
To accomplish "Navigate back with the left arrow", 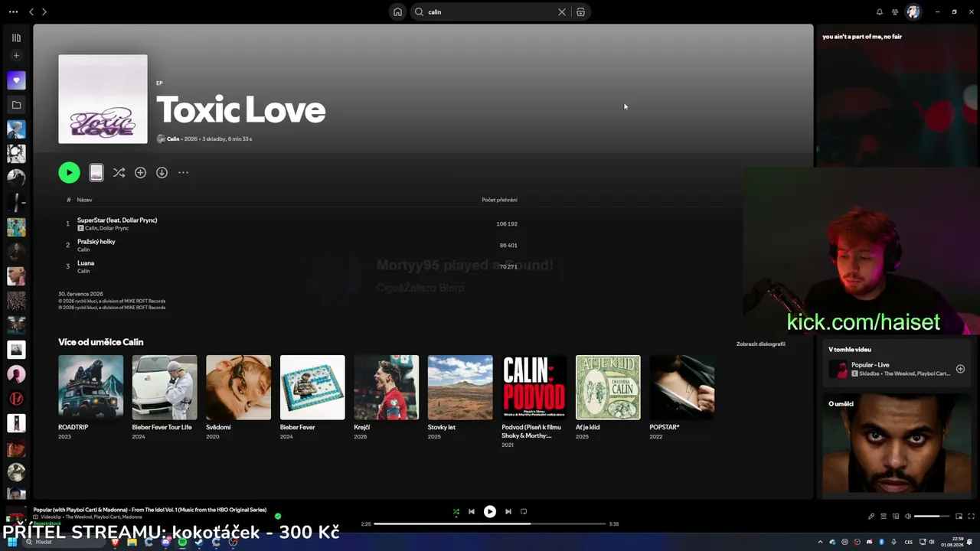I will click(31, 12).
